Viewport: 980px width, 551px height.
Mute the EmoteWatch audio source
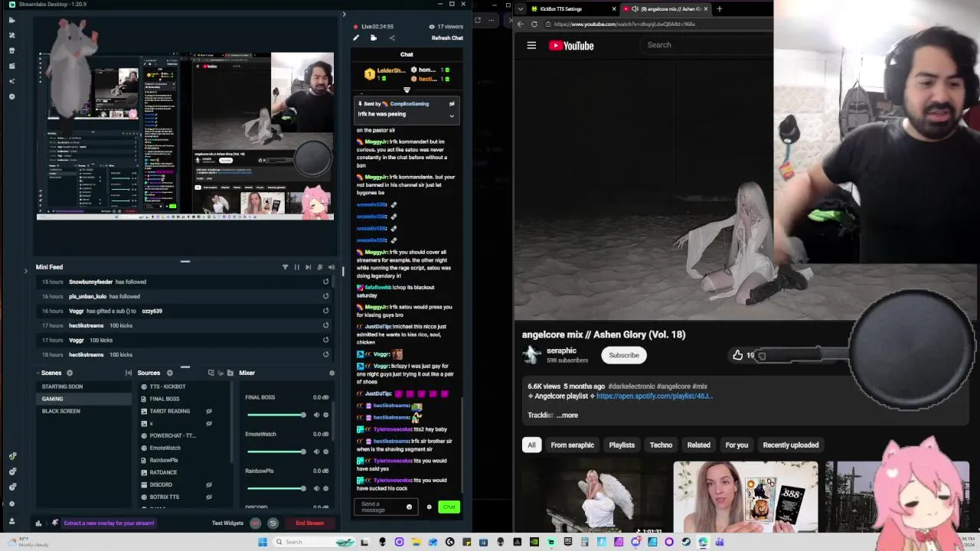[x=317, y=452]
